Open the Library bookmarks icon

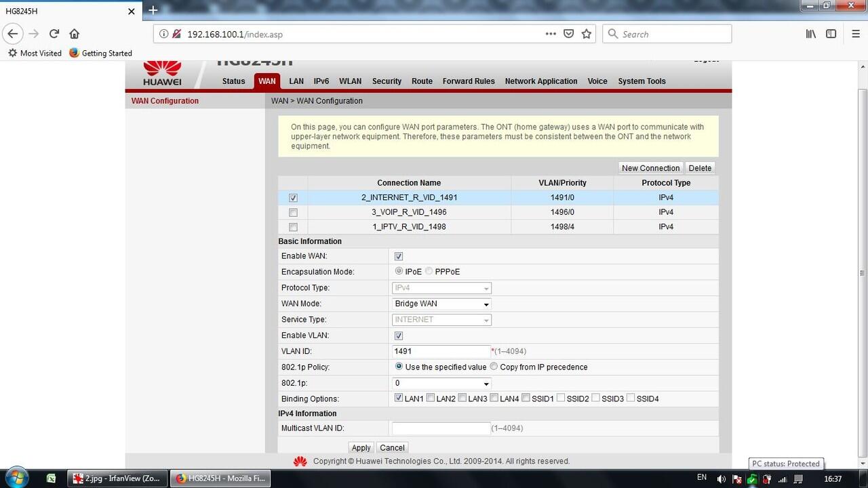point(811,34)
